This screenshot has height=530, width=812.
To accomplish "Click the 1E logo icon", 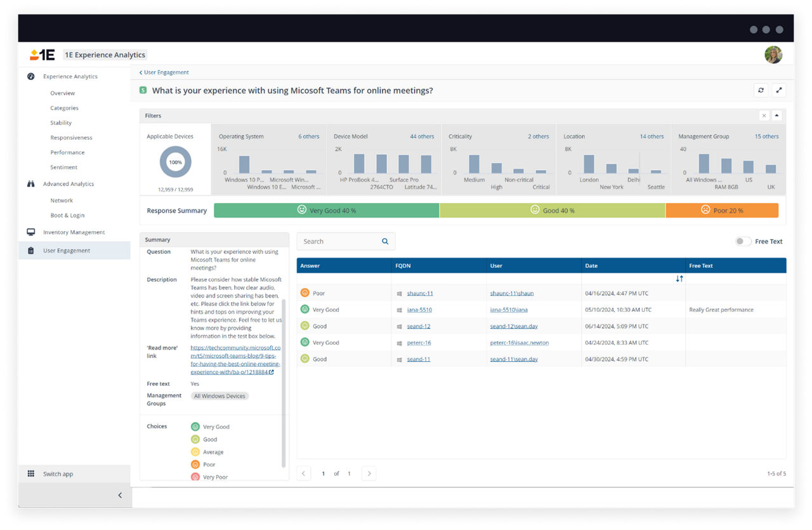I will 43,55.
